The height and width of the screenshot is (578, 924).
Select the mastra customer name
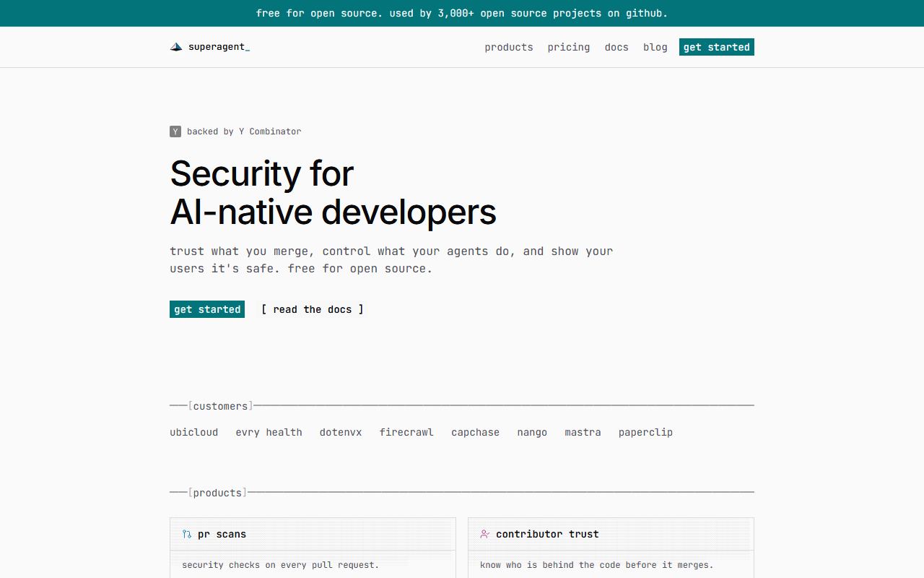583,432
